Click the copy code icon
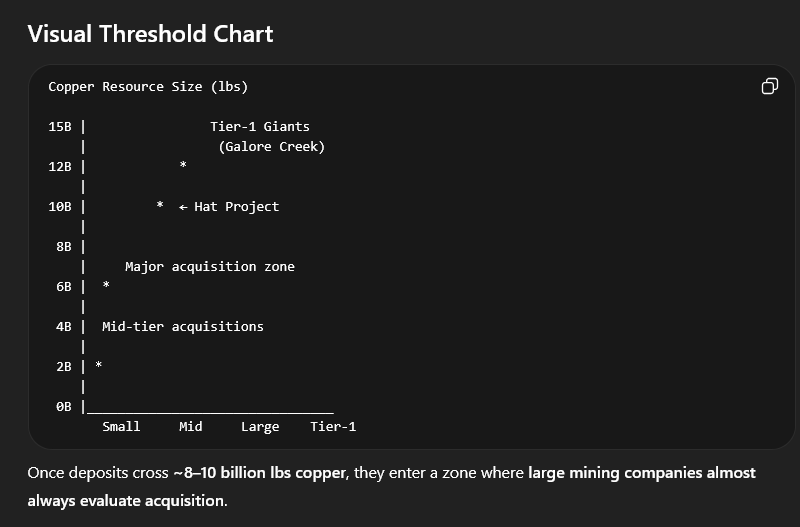This screenshot has width=800, height=527. coord(769,86)
